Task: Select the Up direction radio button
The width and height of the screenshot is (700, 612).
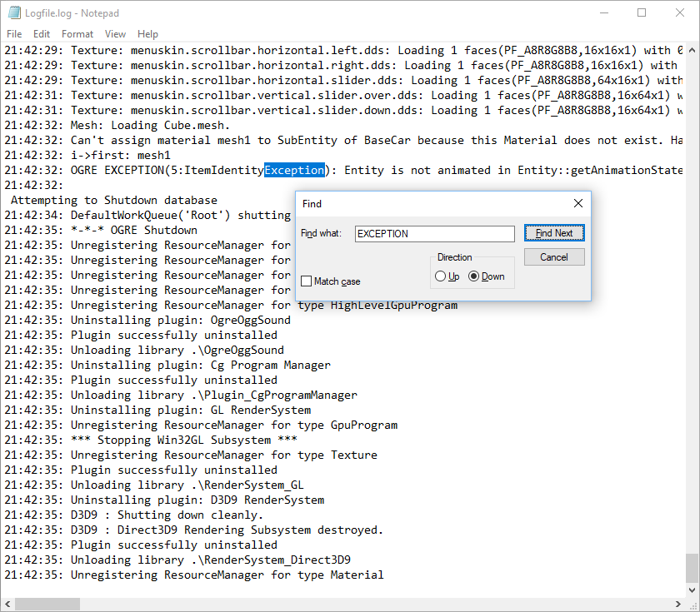Action: (440, 276)
